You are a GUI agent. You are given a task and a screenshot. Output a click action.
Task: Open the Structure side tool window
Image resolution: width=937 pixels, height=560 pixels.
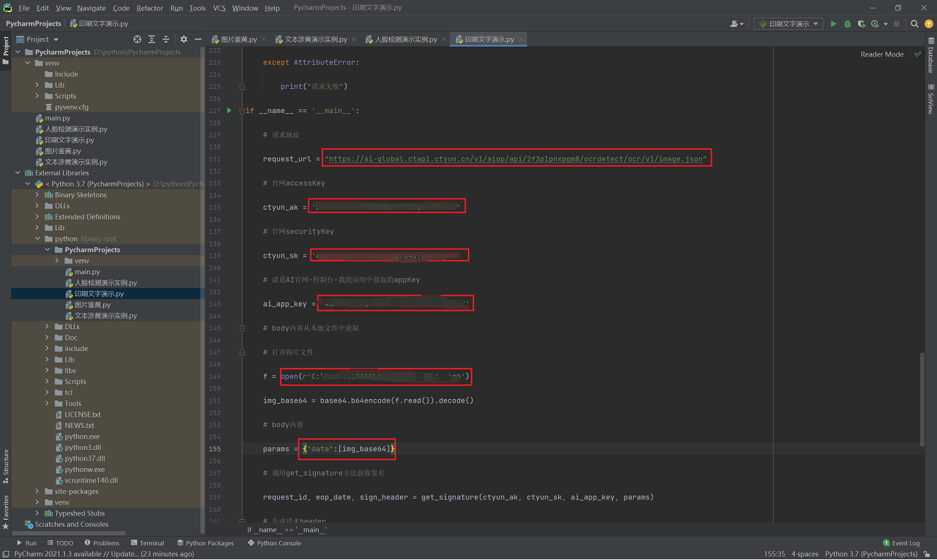[6, 465]
